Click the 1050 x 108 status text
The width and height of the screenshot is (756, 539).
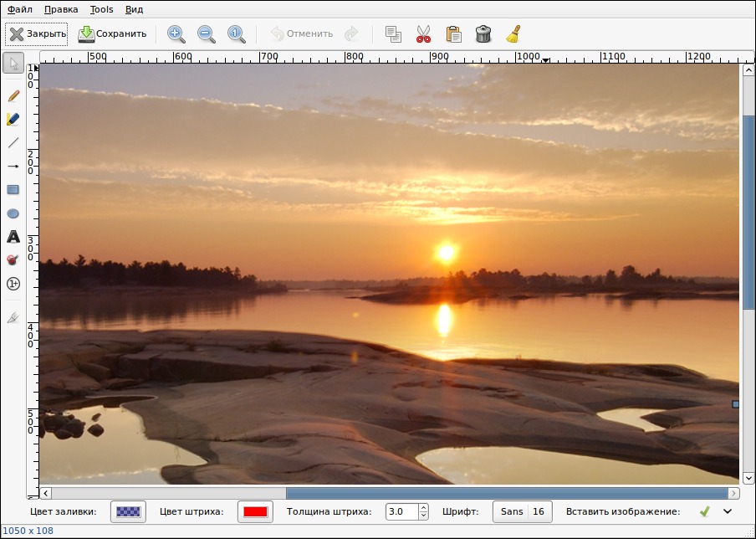[28, 531]
